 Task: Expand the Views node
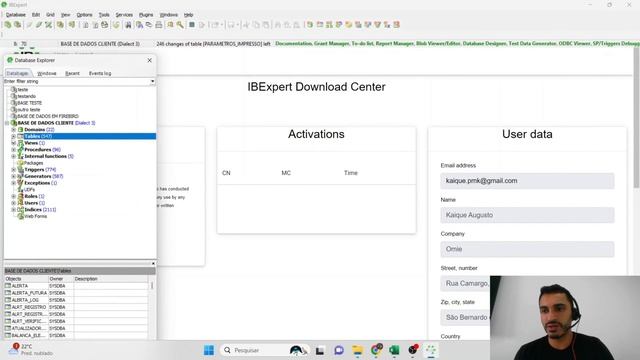(x=13, y=143)
